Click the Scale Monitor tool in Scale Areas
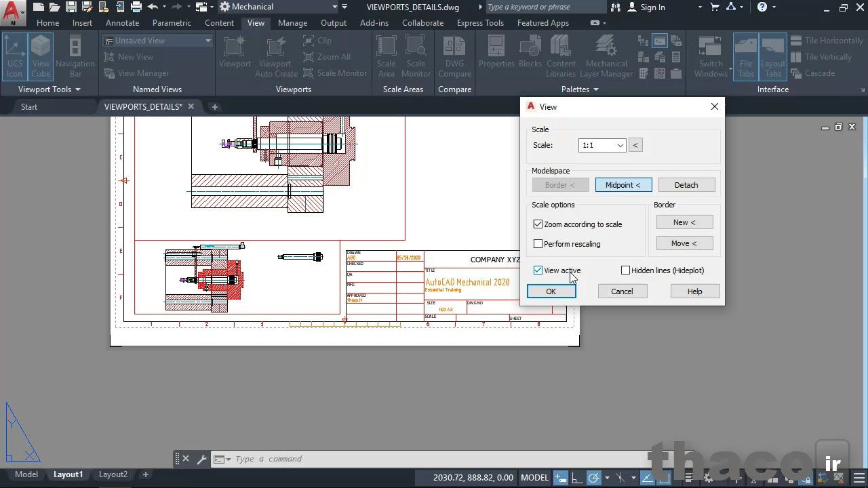Screen dimensions: 868x488 (416, 57)
